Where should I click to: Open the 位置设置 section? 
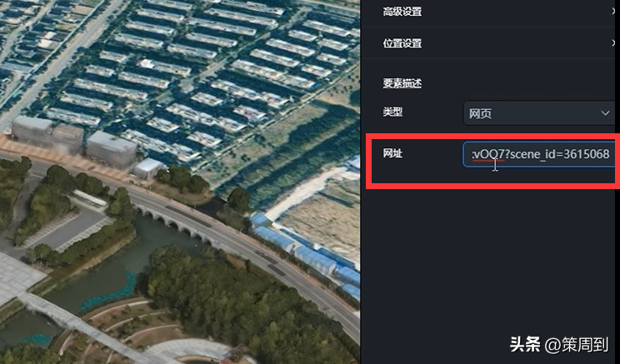point(490,42)
